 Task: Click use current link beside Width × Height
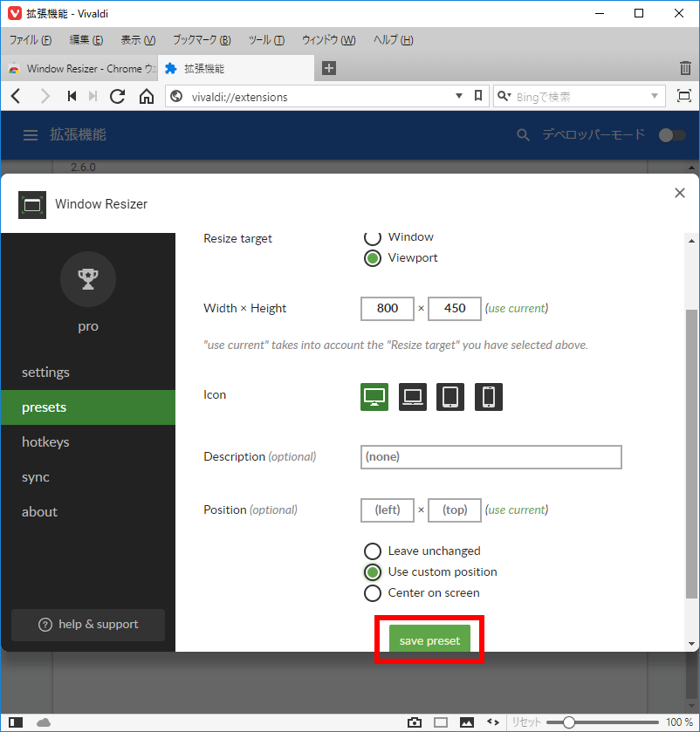pos(517,309)
